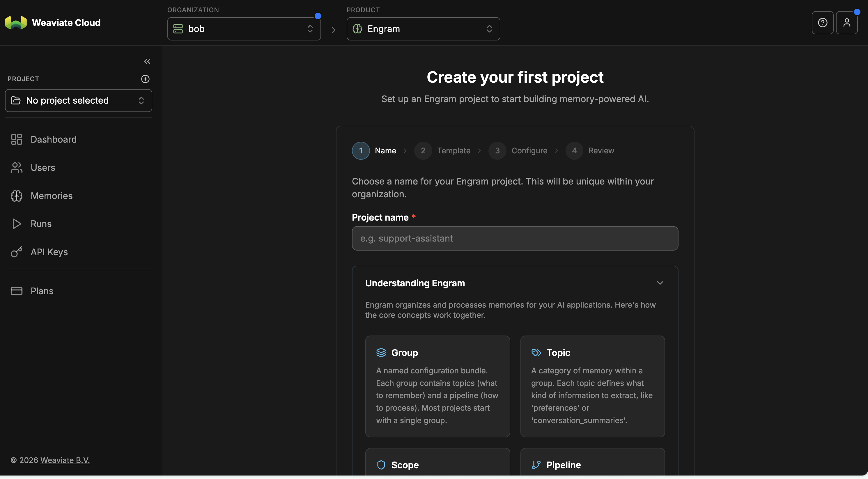Viewport: 868px width, 479px height.
Task: Click the Weaviate Cloud title text
Action: tap(66, 23)
